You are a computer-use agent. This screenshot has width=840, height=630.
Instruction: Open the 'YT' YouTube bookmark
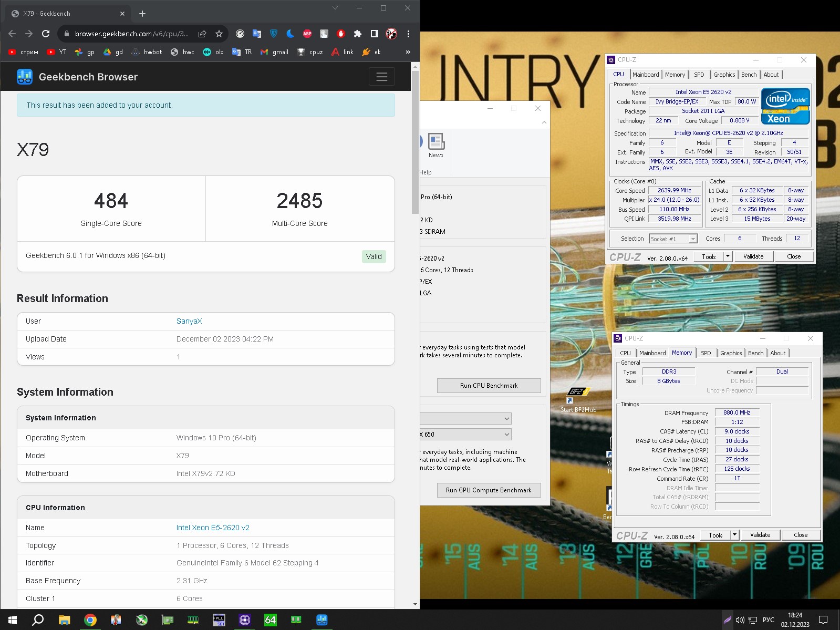(x=57, y=52)
